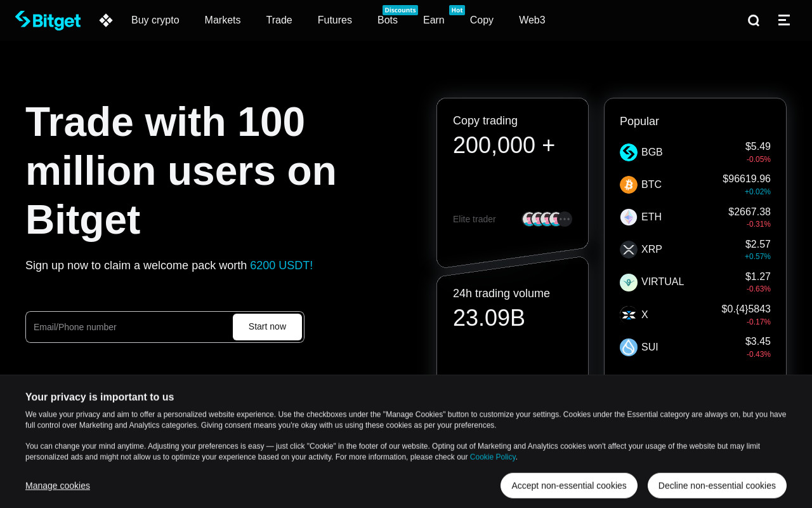Open the Web3 menu item
Image resolution: width=812 pixels, height=508 pixels.
click(x=532, y=20)
